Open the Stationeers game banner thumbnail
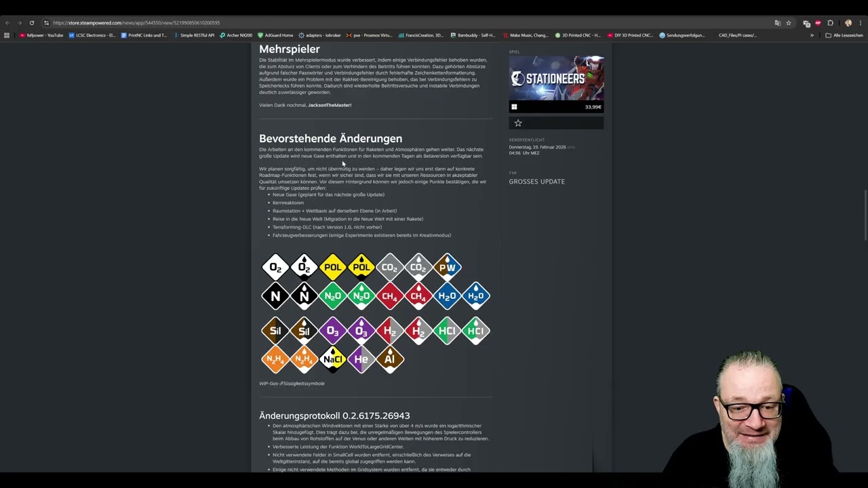This screenshot has width=868, height=488. 556,79
